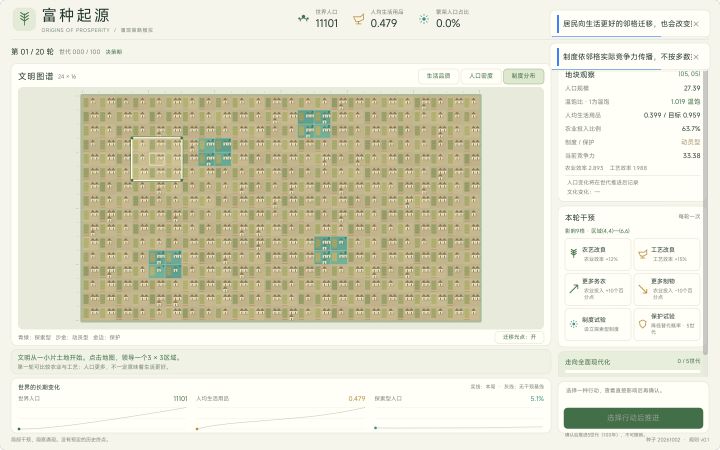Click the 27.39 population value
This screenshot has height=450, width=720.
pyautogui.click(x=692, y=88)
